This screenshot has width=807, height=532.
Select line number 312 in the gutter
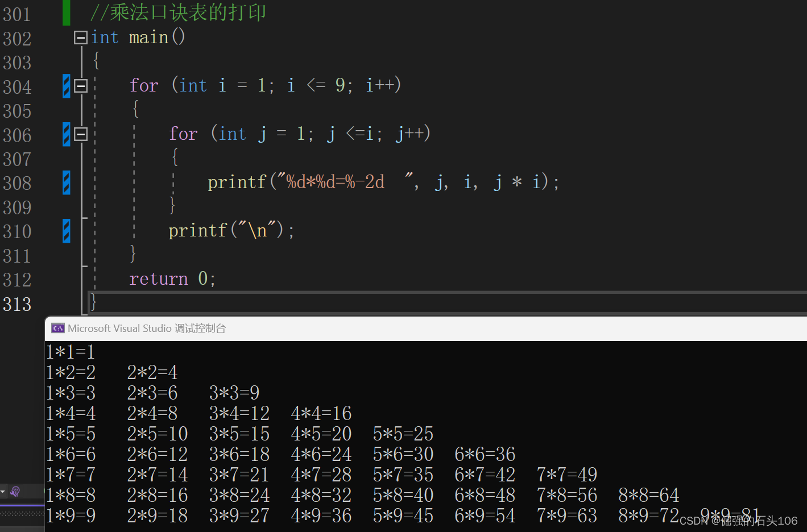pyautogui.click(x=17, y=279)
